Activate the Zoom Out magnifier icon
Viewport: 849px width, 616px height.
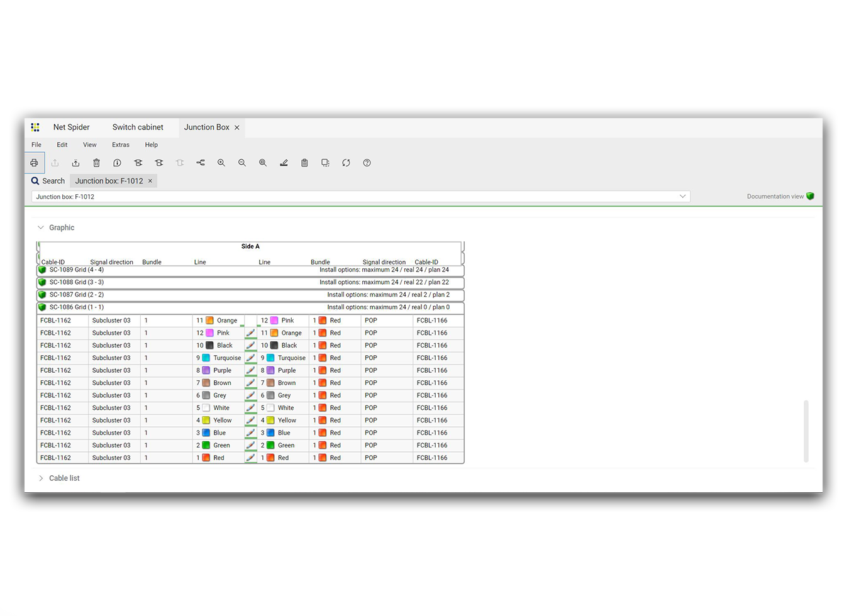(x=242, y=163)
